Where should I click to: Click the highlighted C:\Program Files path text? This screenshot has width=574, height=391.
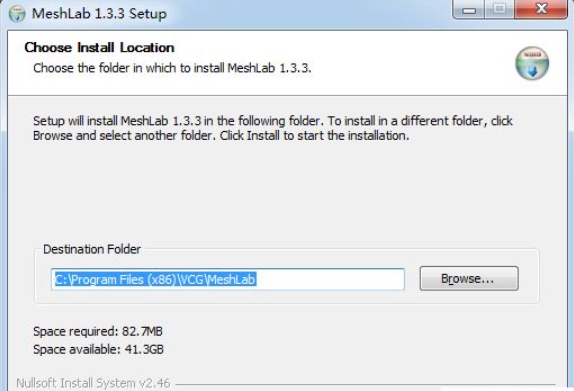155,279
